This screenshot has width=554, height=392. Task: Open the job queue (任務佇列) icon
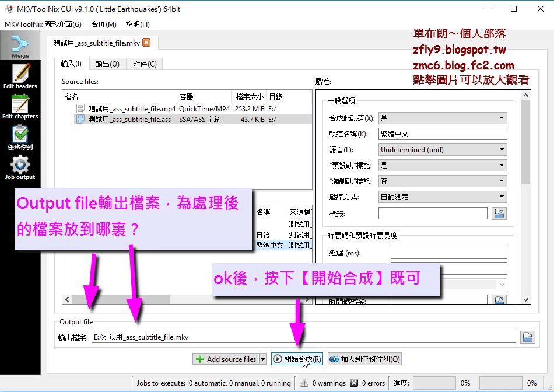tap(20, 137)
